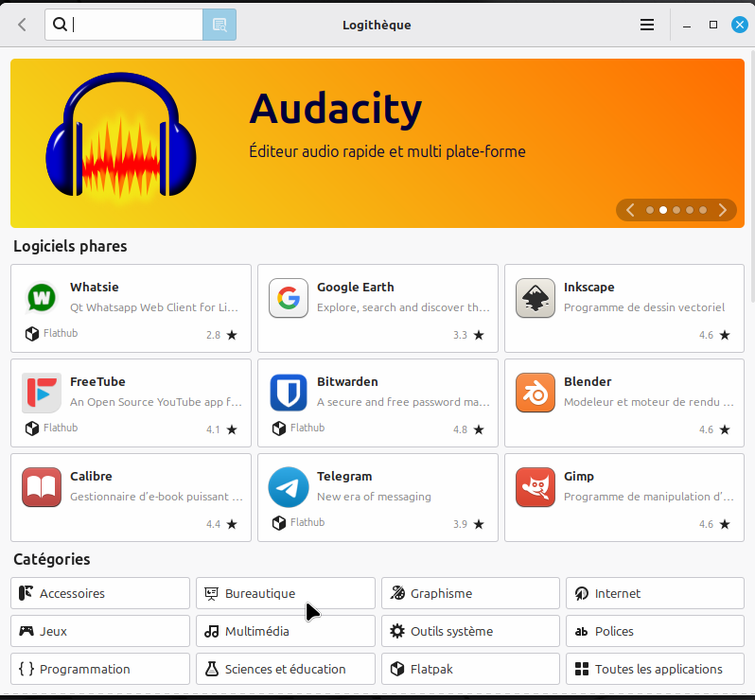Select the Blender app icon

tap(536, 394)
